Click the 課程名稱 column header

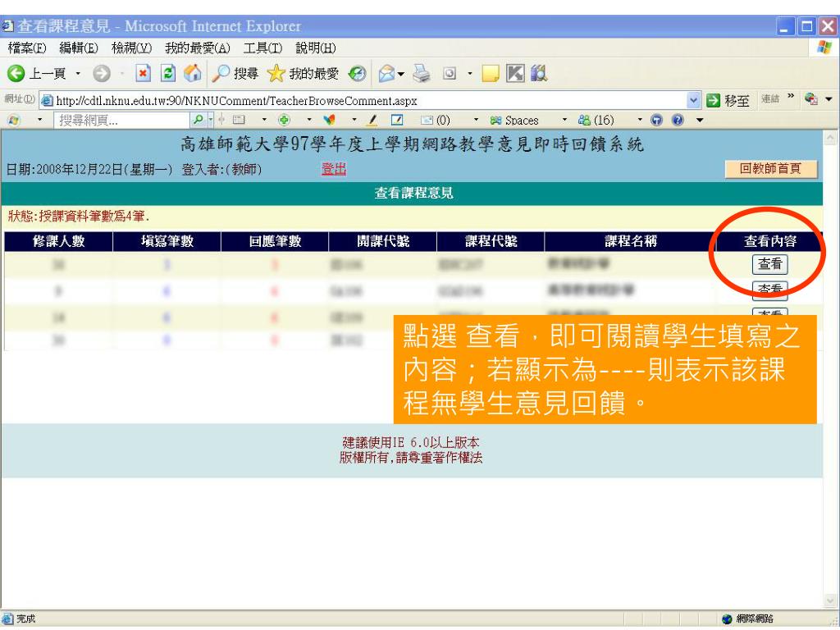[x=631, y=241]
